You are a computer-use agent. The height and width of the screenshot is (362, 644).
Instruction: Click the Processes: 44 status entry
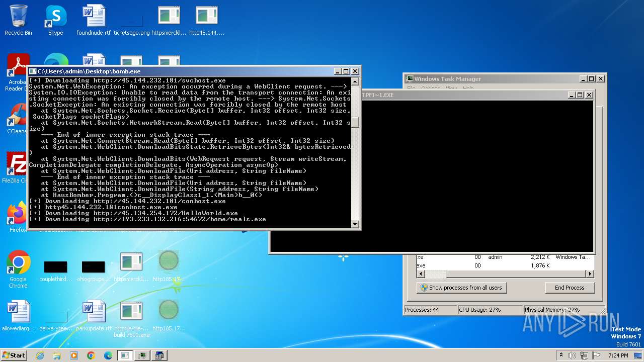pyautogui.click(x=430, y=310)
